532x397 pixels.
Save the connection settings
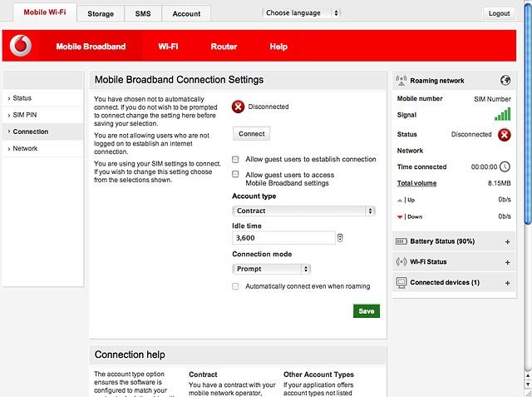[x=367, y=311]
